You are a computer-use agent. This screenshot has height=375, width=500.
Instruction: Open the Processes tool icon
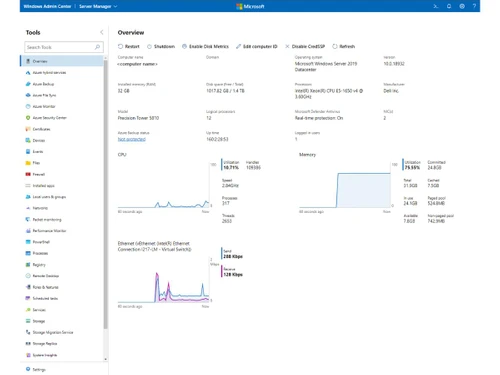[28, 253]
